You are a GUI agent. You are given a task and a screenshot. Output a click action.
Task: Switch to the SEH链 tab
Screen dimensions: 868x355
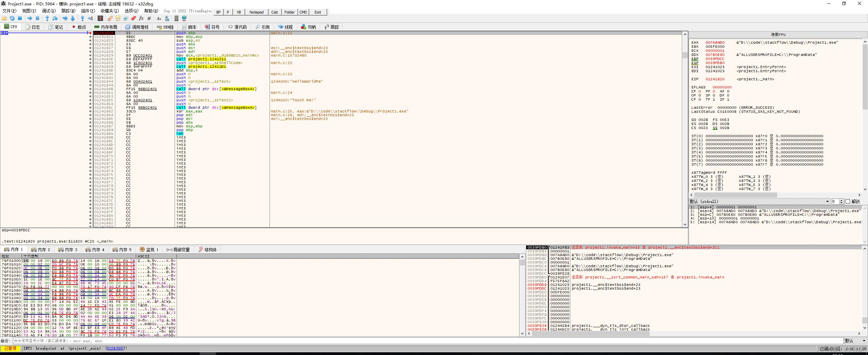click(165, 27)
